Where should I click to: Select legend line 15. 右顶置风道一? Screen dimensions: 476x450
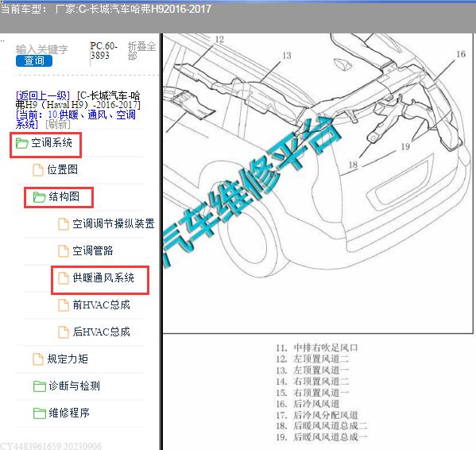(x=312, y=393)
